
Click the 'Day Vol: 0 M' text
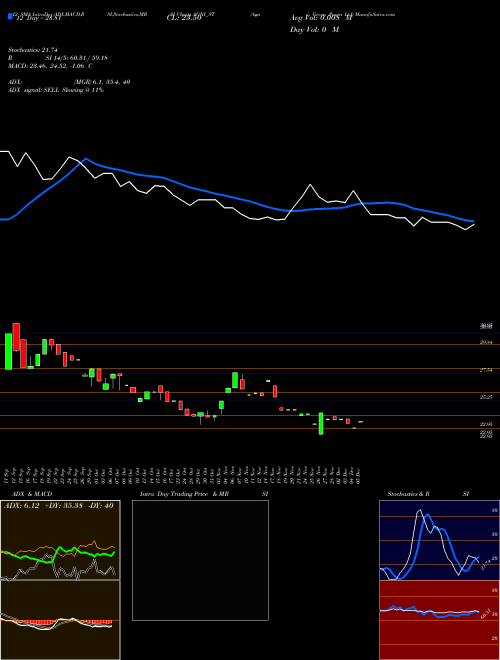click(314, 29)
